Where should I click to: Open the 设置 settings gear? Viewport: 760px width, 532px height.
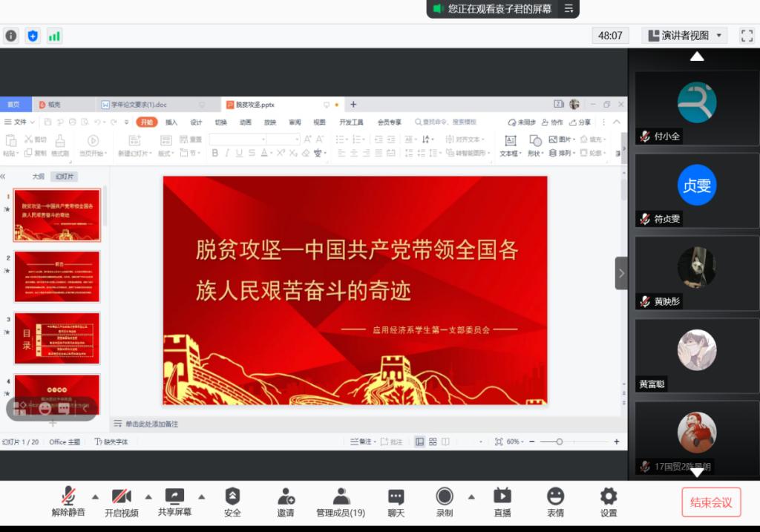(x=609, y=496)
